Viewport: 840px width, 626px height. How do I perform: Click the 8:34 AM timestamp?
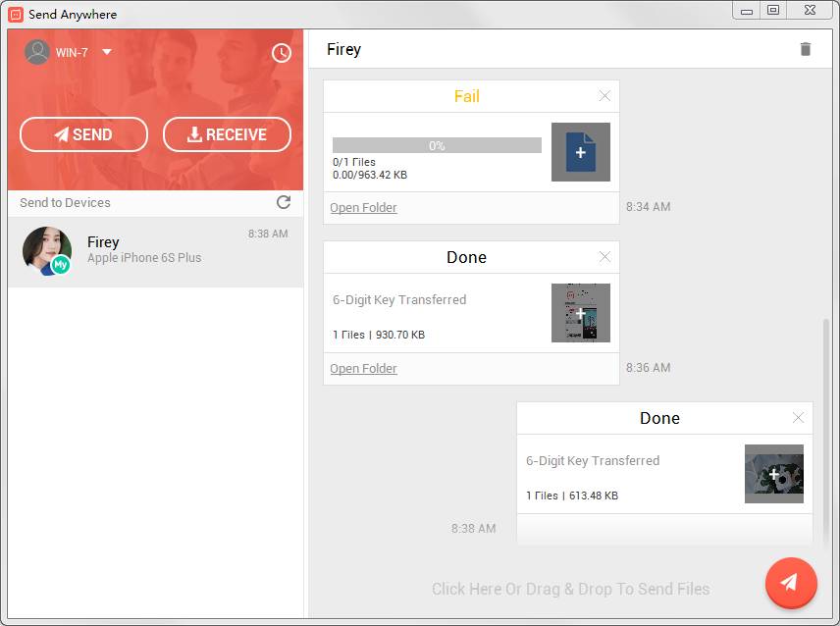(x=649, y=207)
